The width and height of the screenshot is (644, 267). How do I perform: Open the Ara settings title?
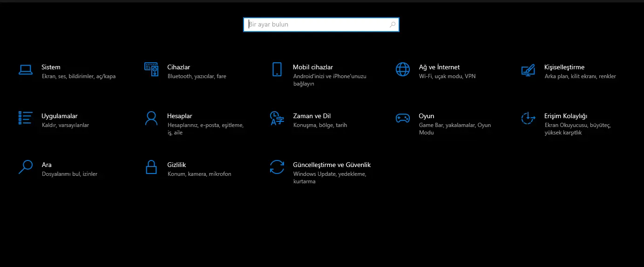47,165
